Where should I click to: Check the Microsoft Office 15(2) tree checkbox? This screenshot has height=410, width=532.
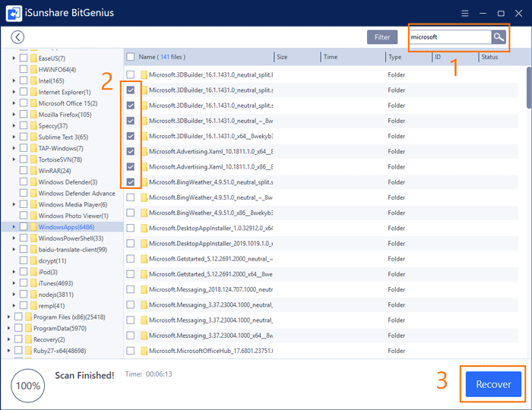tap(24, 103)
